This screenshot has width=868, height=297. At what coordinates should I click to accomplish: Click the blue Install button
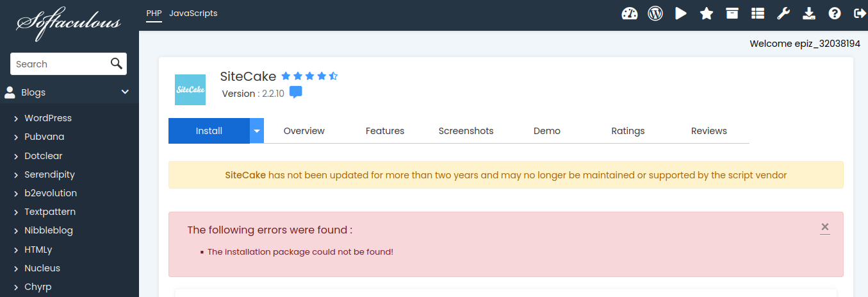pyautogui.click(x=209, y=131)
